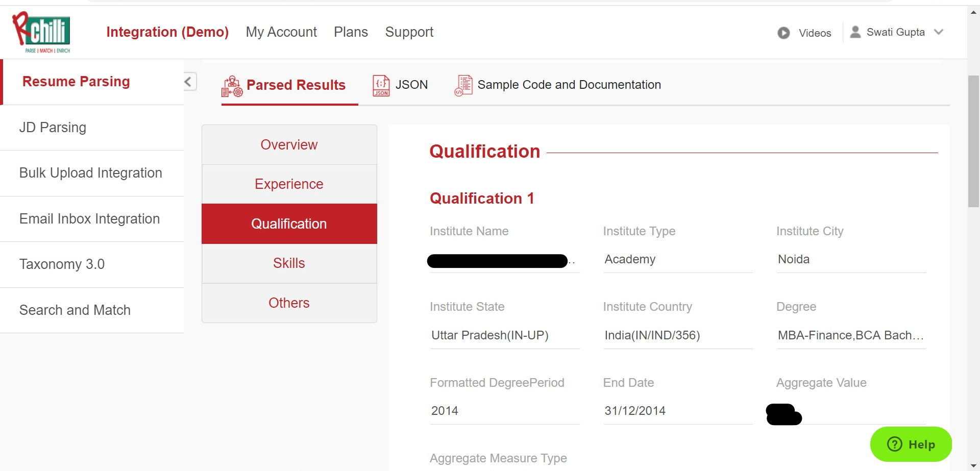Viewport: 980px width, 471px height.
Task: Open the Support page
Action: click(409, 32)
